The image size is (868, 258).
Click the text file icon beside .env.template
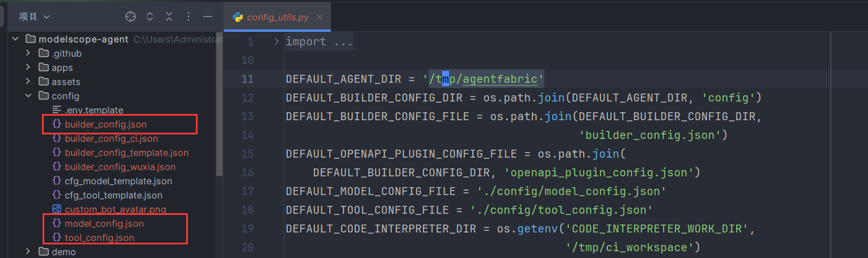coord(56,110)
